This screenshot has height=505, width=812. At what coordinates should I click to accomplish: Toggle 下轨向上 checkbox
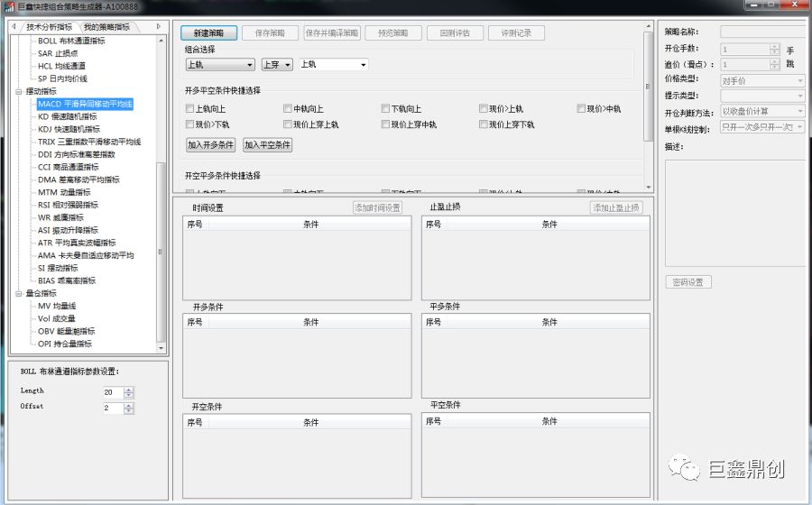[x=385, y=108]
